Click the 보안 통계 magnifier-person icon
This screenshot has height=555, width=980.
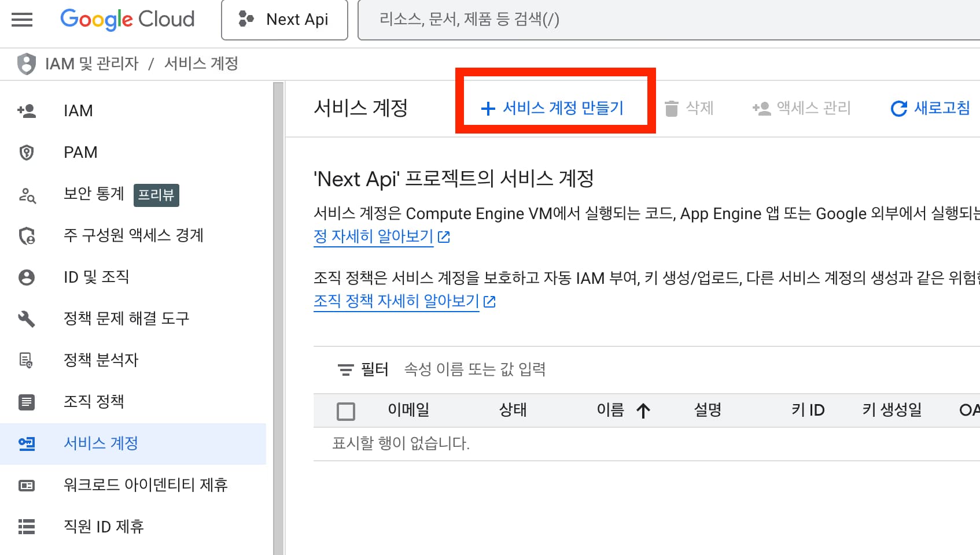27,196
